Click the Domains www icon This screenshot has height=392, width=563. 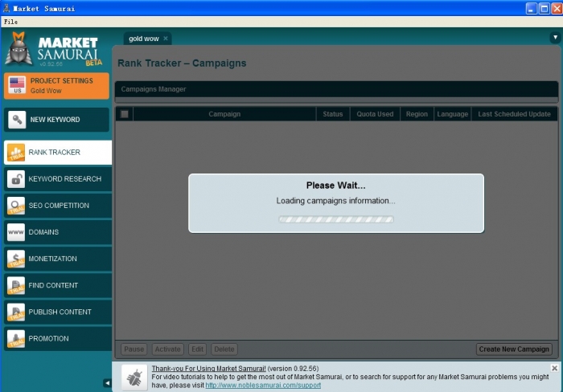pos(16,232)
